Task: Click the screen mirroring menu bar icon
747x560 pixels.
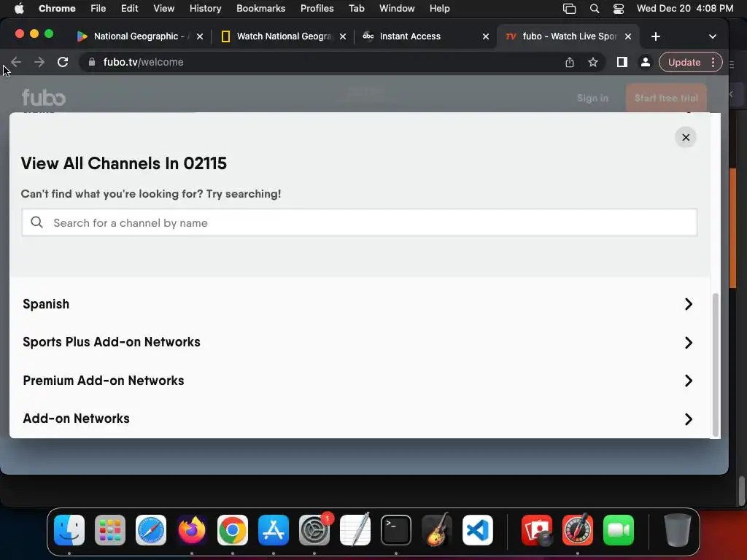Action: pos(569,9)
